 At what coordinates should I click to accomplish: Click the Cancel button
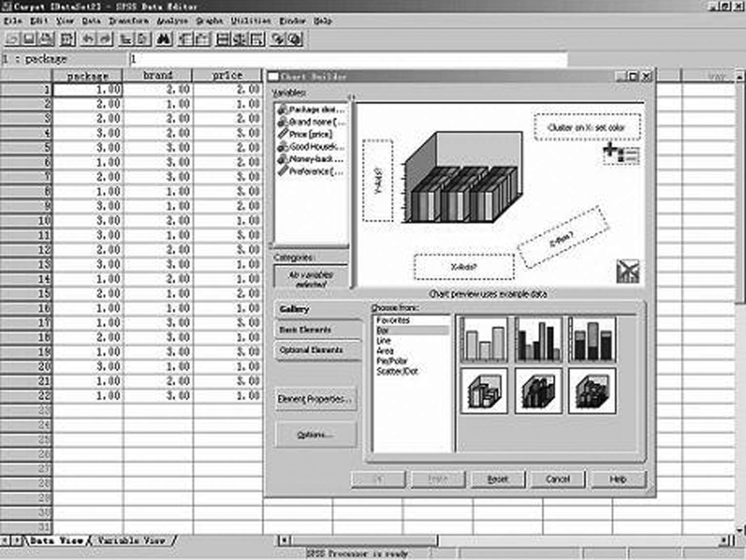558,479
